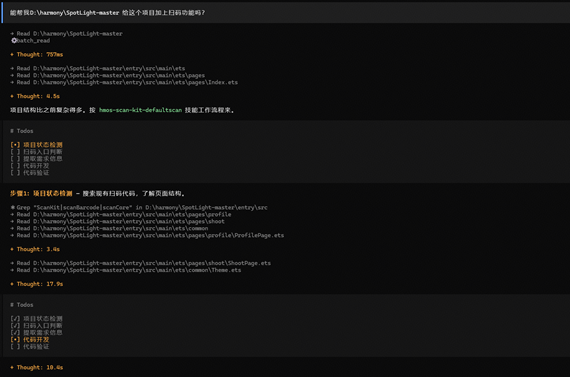
Task: Click hash icon of first Todos header
Action: tap(12, 131)
